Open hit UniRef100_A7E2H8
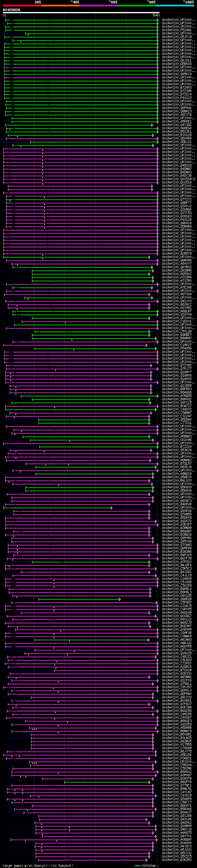Viewport: 197px width, 868px height. [x=177, y=287]
